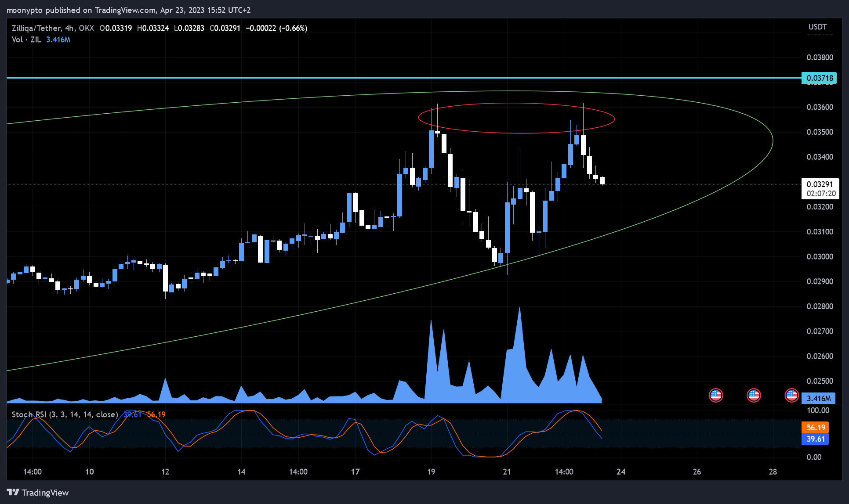Click the Vol · ZIL indicator label
The height and width of the screenshot is (504, 849).
(26, 40)
